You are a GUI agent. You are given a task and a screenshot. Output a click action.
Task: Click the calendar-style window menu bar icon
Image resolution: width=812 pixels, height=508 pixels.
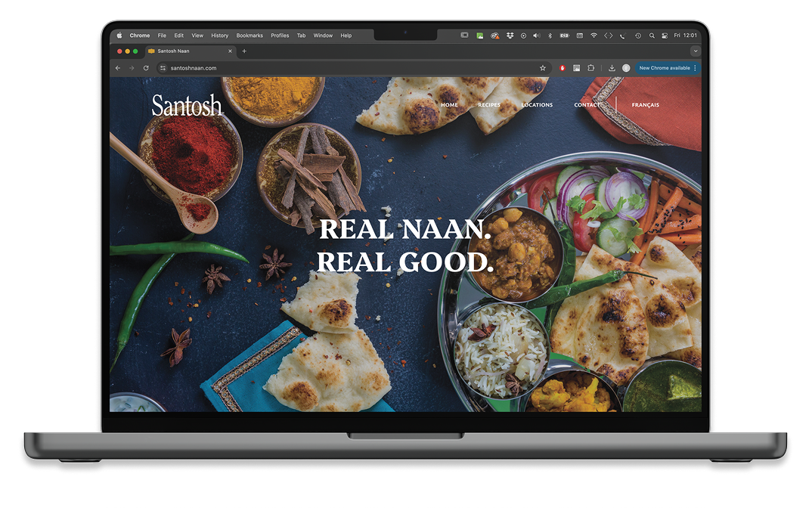[x=579, y=36]
